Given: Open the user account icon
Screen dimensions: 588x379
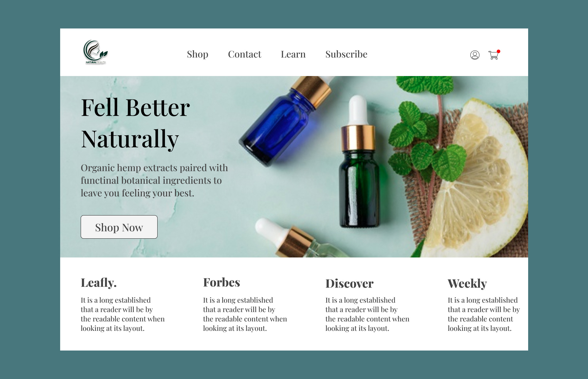Looking at the screenshot, I should (475, 55).
